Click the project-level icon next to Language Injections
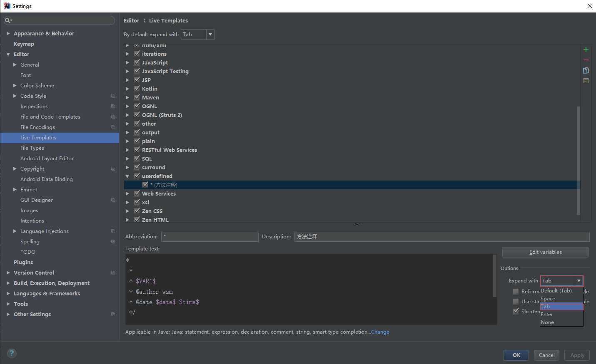This screenshot has height=364, width=596. [113, 231]
